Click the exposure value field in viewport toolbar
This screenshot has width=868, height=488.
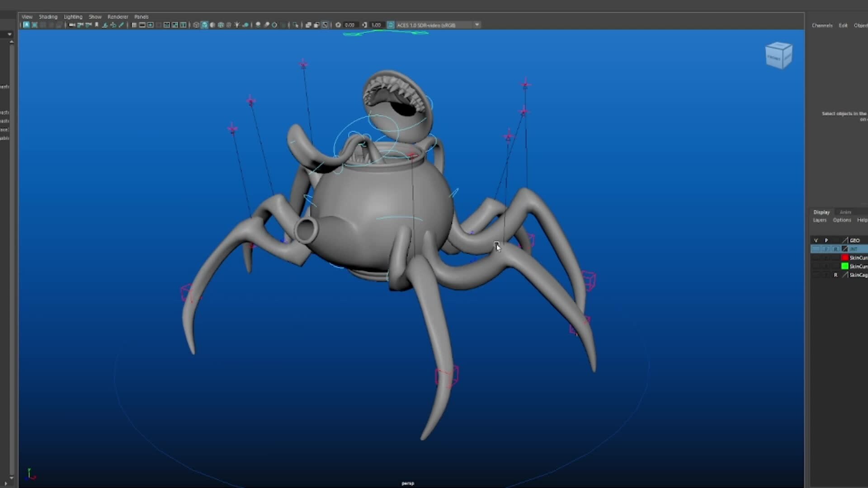[349, 25]
